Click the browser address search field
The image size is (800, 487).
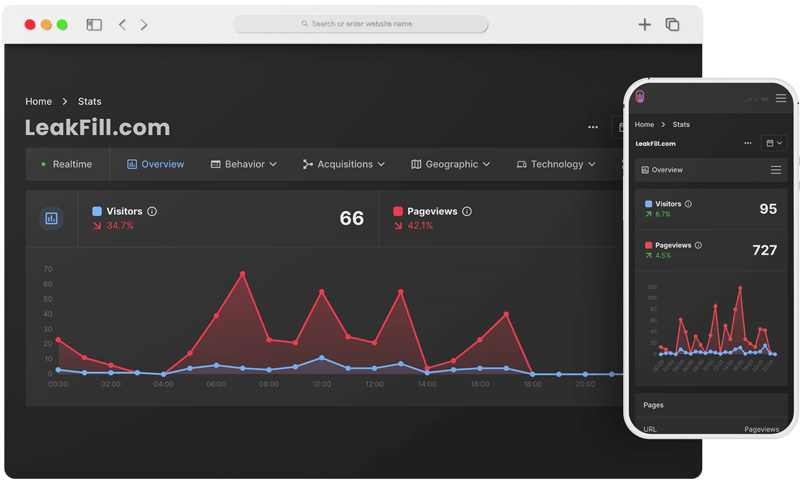click(360, 24)
